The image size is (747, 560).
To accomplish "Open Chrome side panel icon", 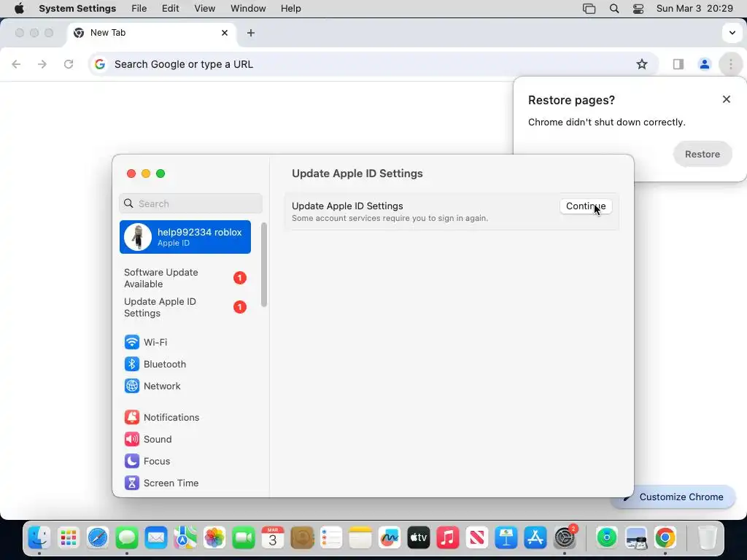I will 678,64.
